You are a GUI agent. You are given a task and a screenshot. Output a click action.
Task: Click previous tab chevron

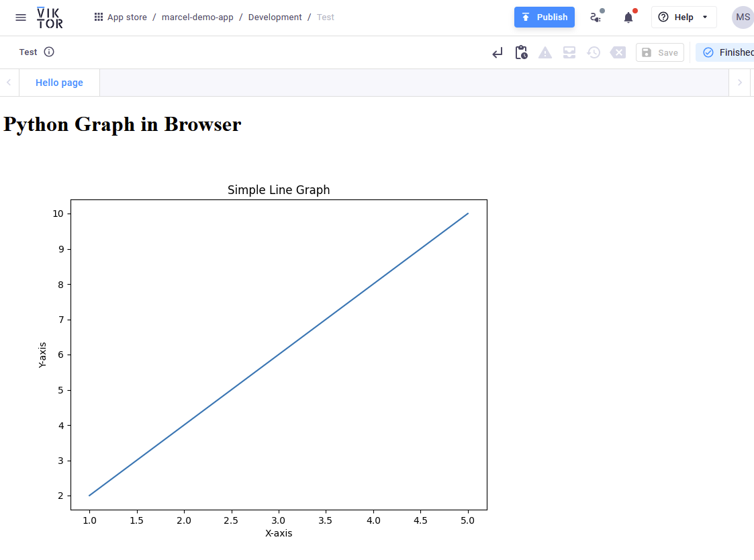[9, 83]
